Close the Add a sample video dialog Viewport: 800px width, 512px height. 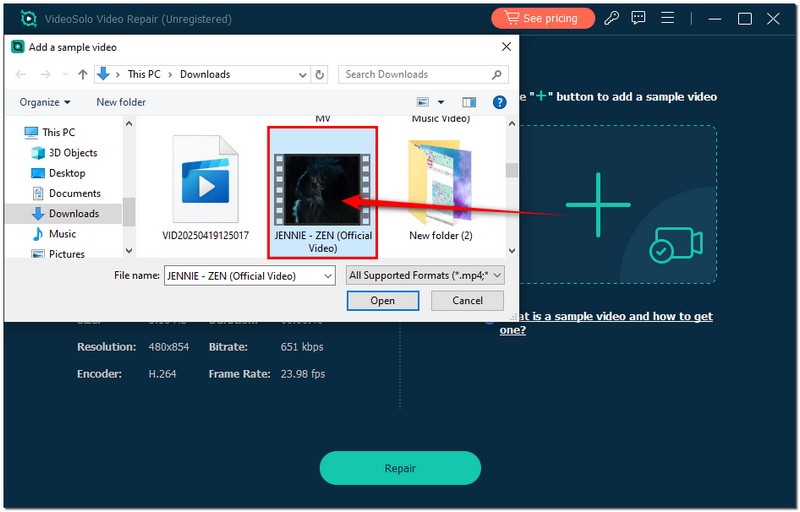506,47
